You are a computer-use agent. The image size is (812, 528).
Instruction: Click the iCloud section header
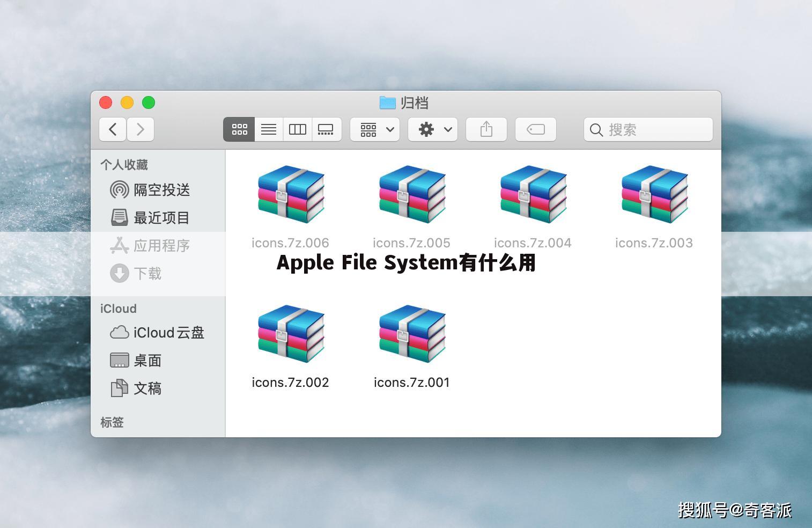coord(119,309)
